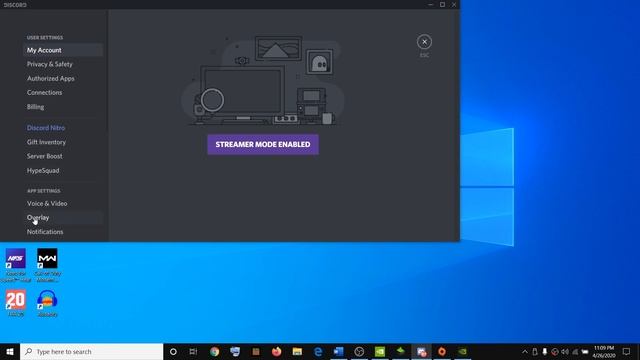Open the orange circular taskbar app

pos(442,351)
